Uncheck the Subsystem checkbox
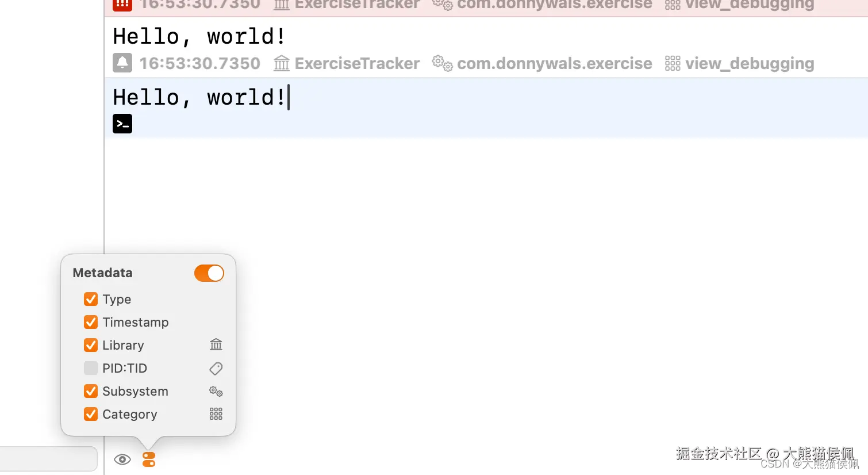Screen dimensions: 868x475 91,391
